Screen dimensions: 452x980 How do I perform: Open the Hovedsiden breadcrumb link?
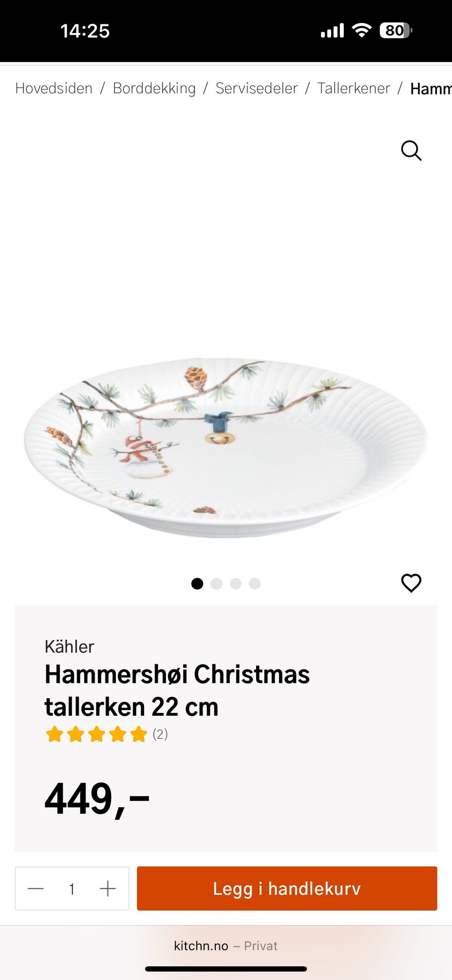tap(54, 88)
